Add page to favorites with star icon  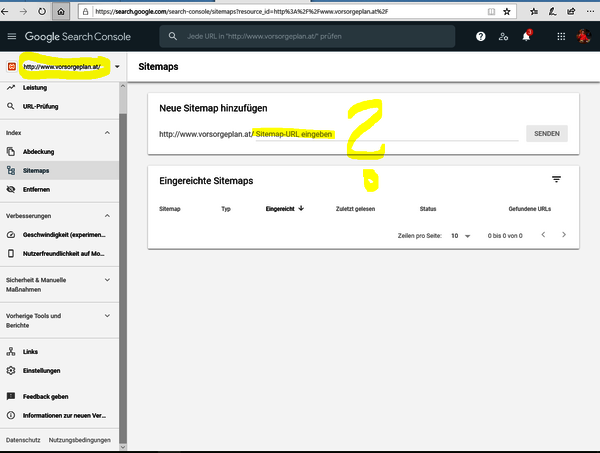point(507,11)
